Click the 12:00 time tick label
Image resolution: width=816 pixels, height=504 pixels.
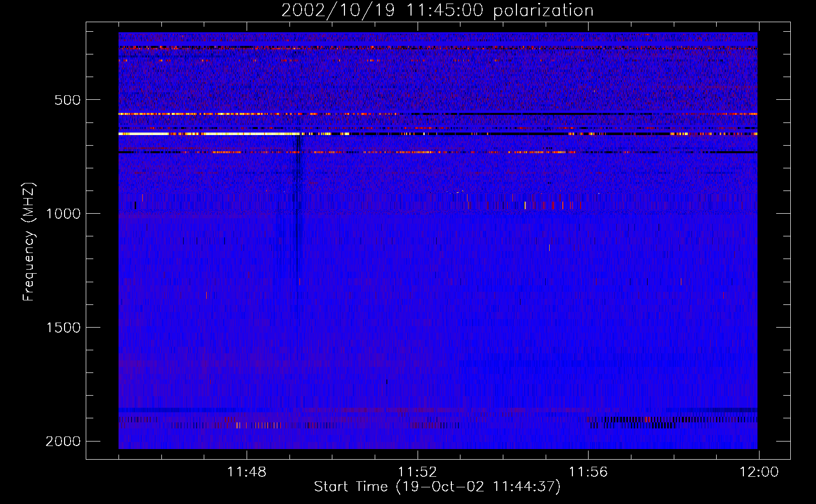click(759, 472)
